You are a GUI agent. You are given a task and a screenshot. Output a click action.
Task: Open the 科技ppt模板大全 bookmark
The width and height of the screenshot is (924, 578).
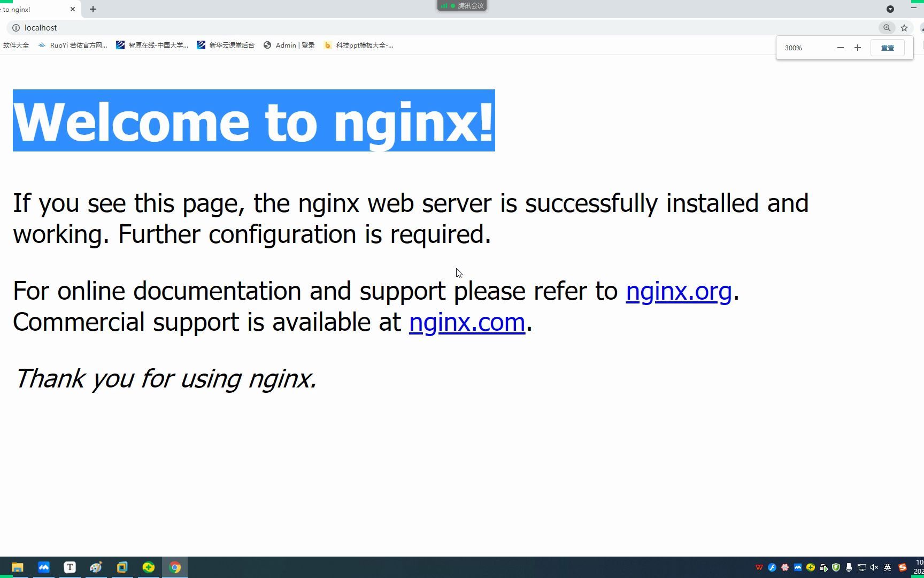(x=359, y=45)
